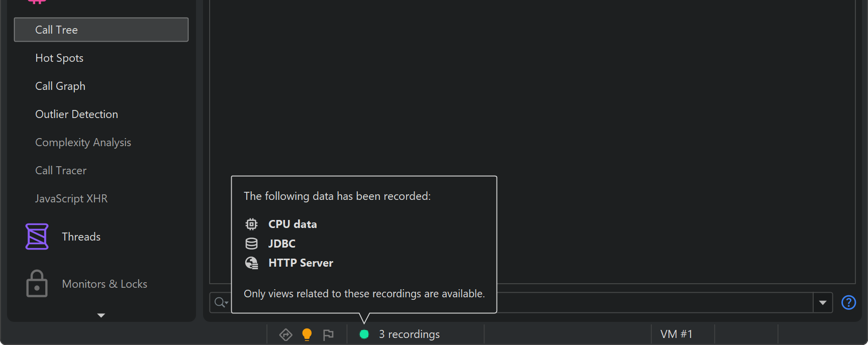Click the orange lightbulb status icon
The height and width of the screenshot is (345, 868).
[307, 334]
